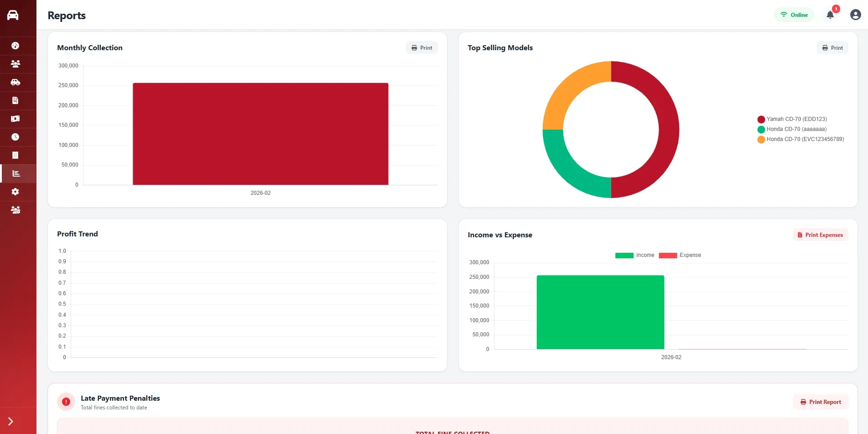Click the Print Expenses button
This screenshot has height=434, width=868.
[x=820, y=235]
